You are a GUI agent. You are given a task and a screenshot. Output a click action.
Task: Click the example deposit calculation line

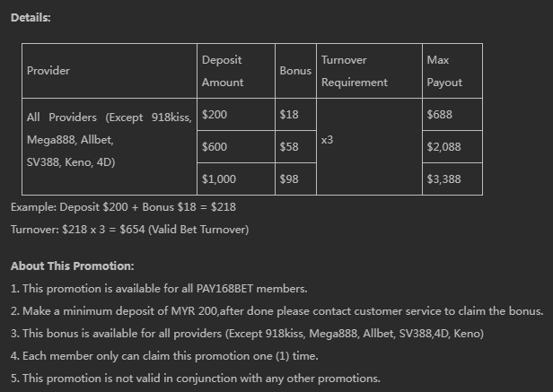(x=124, y=207)
